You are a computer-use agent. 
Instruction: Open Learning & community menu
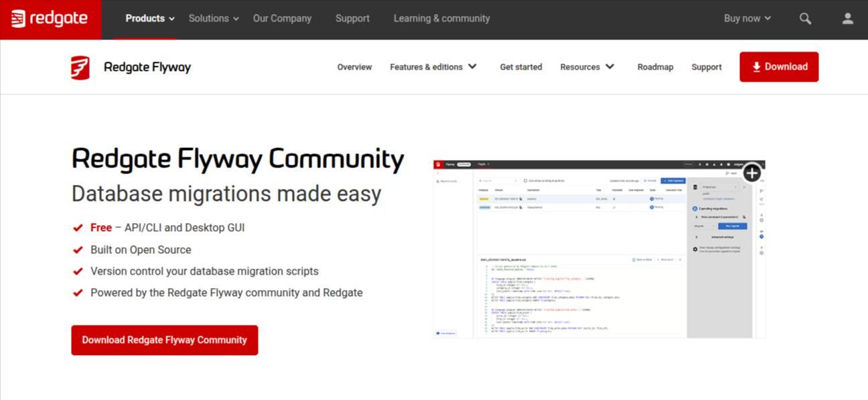[441, 19]
